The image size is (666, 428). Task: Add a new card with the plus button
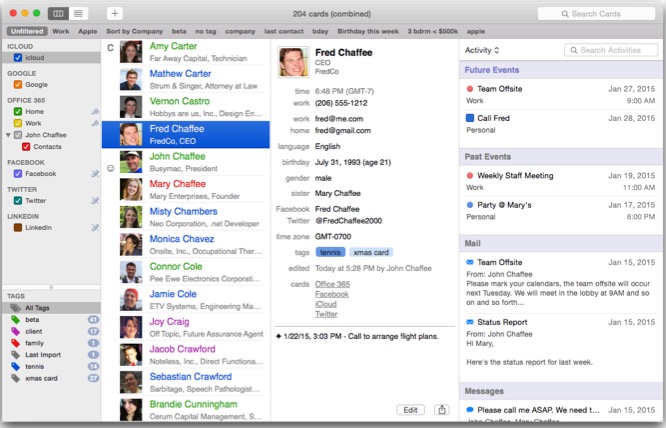pos(115,14)
